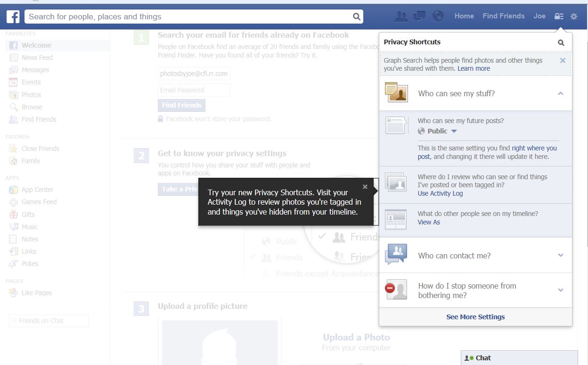Open Joe's profile from top bar
Image resolution: width=588 pixels, height=365 pixels.
click(539, 16)
